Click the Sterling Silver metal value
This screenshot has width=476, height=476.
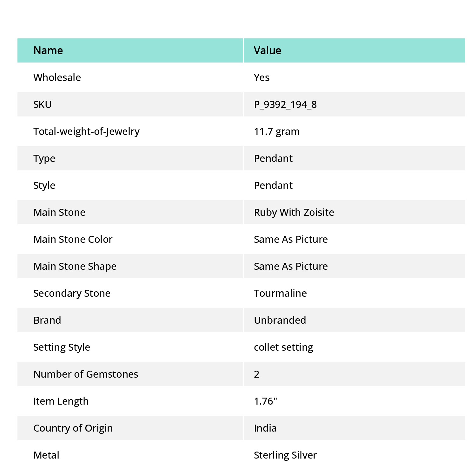[x=285, y=455]
